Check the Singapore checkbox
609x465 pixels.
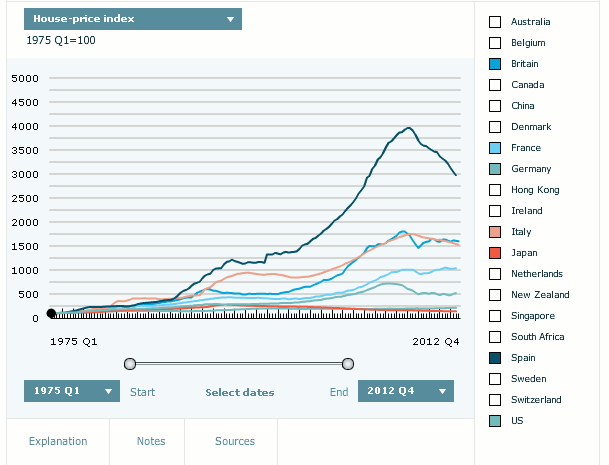(x=494, y=316)
